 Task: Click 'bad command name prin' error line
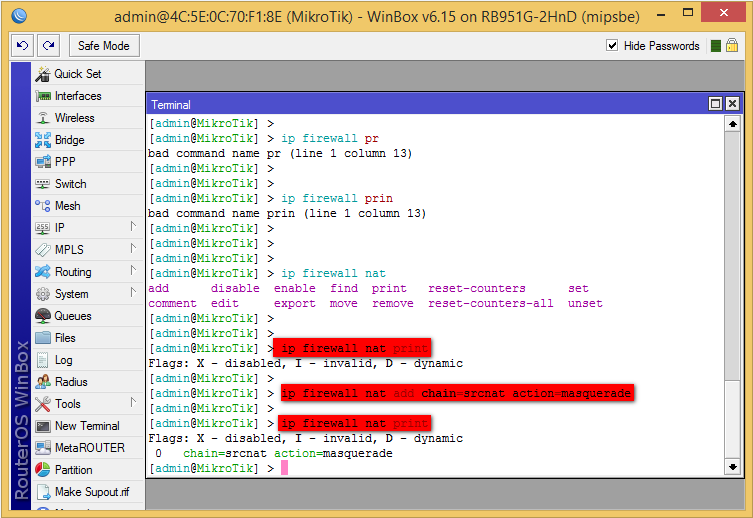(287, 213)
